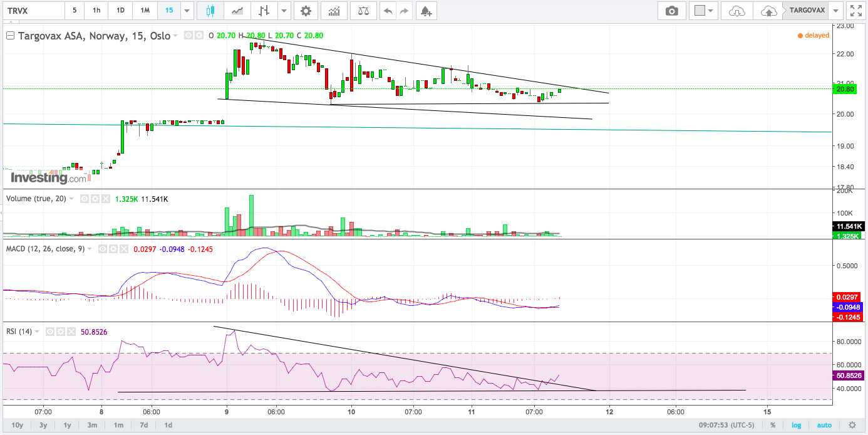Select the 1M interval
This screenshot has width=868, height=435.
pos(145,11)
